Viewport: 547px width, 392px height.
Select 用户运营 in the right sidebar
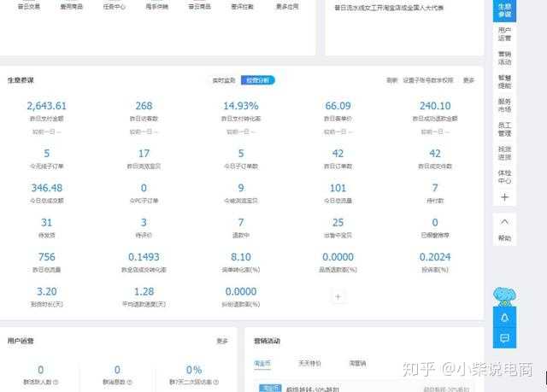tap(504, 34)
